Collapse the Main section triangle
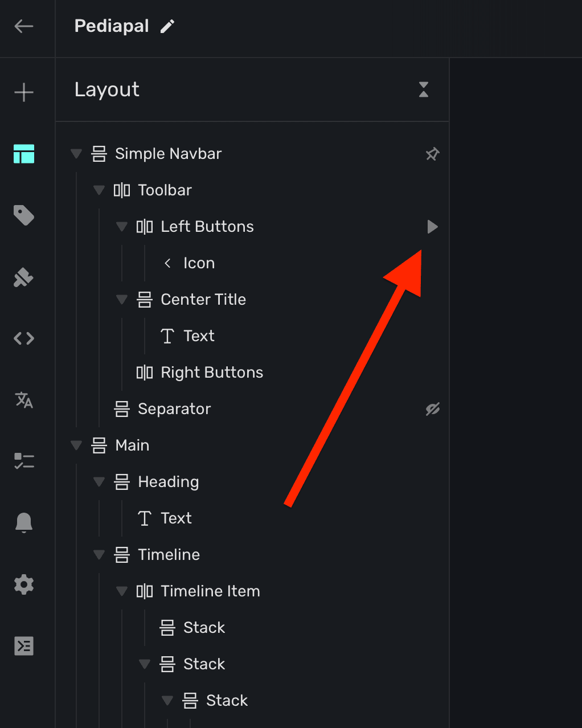582x728 pixels. 76,445
